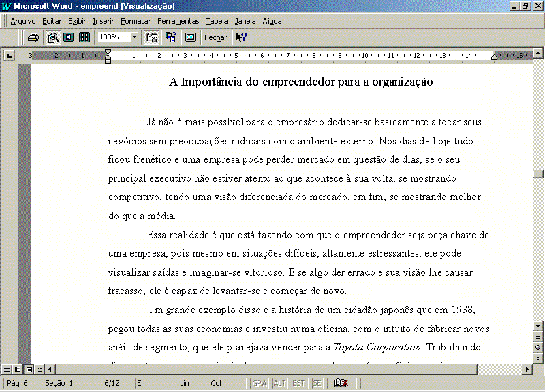Click italic text 'Toyota Corporation'
The width and height of the screenshot is (545, 392).
[x=377, y=347]
